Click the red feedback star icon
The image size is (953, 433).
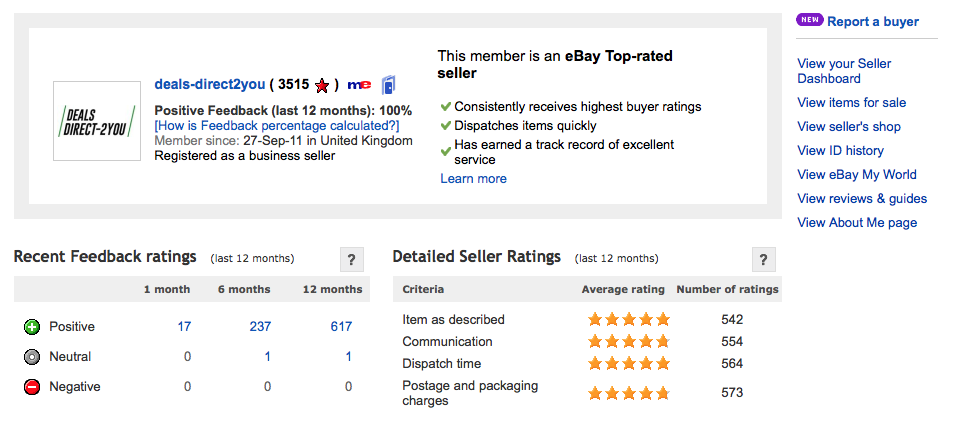(322, 85)
